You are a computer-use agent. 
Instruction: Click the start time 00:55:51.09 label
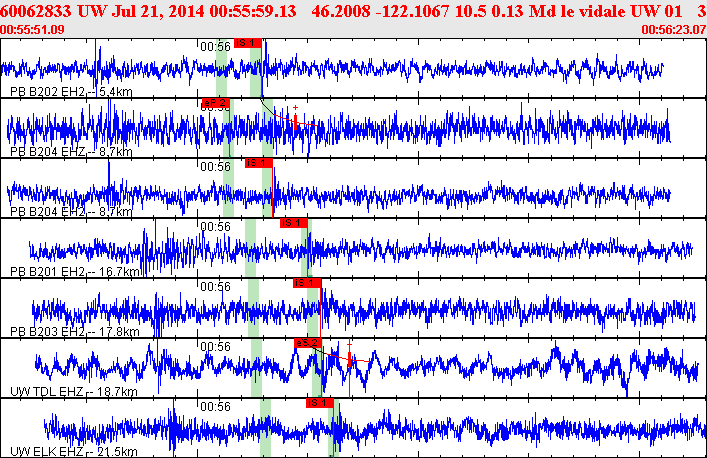pyautogui.click(x=33, y=30)
